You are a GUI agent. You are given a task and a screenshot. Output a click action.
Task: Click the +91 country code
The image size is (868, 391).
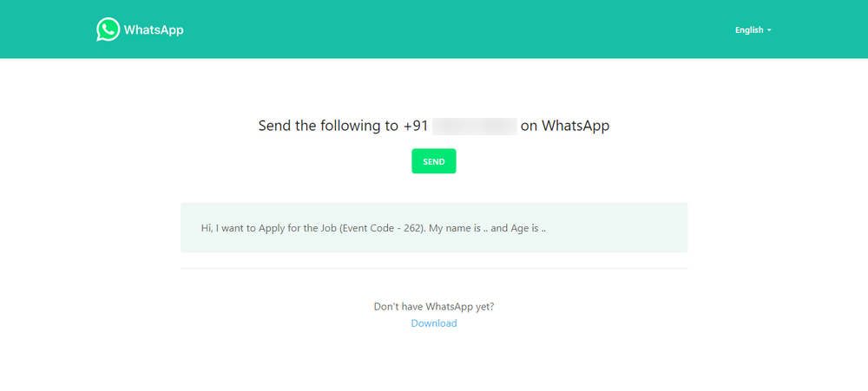[x=416, y=126]
